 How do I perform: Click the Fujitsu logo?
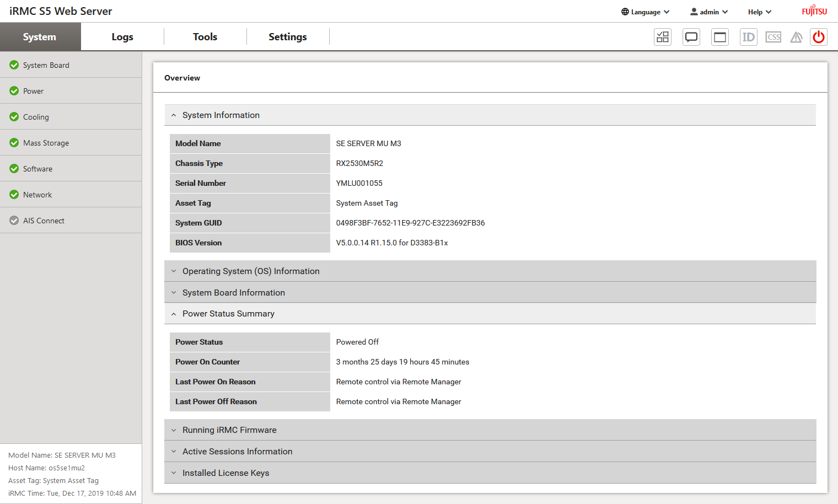814,11
